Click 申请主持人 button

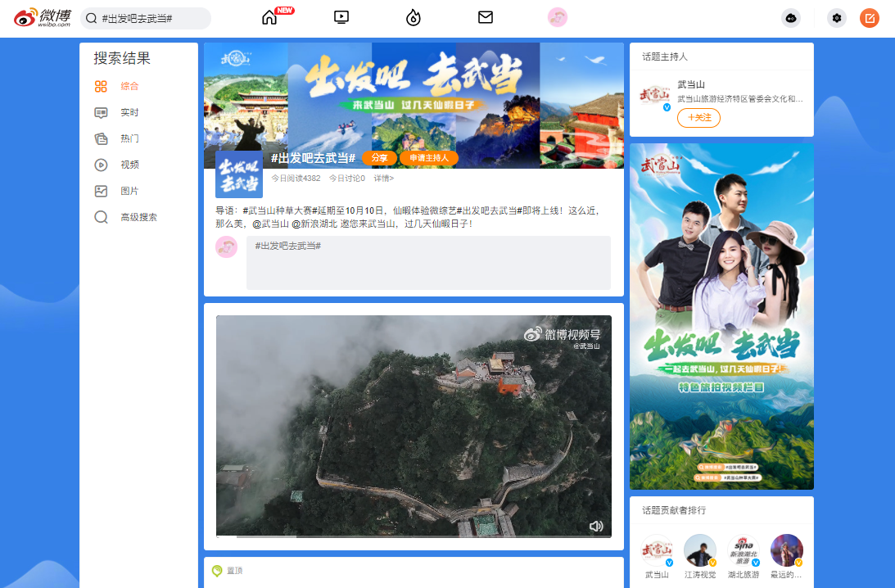428,158
